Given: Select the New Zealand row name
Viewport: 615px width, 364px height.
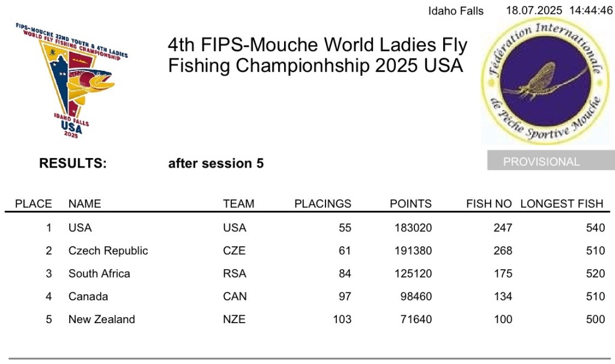Looking at the screenshot, I should click(x=101, y=319).
